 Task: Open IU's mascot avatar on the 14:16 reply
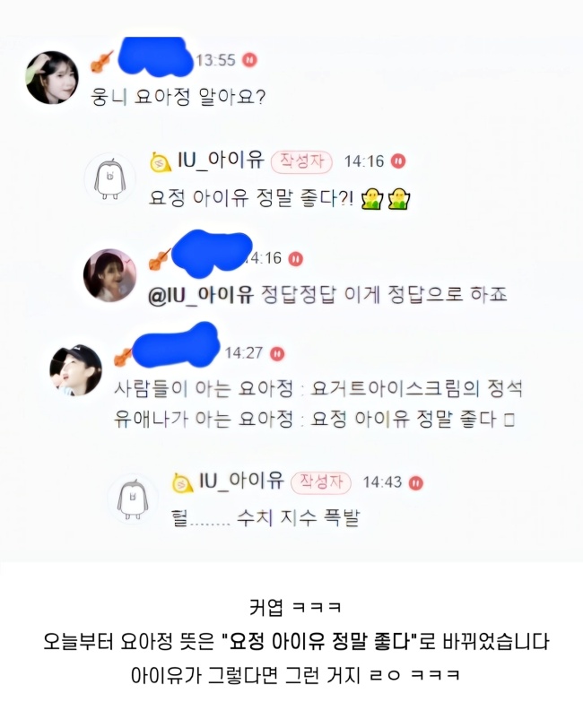109,178
